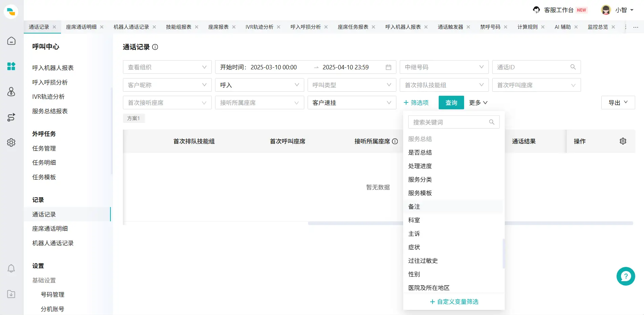The height and width of the screenshot is (315, 644).
Task: Close the 监控总览 tab
Action: tap(613, 27)
